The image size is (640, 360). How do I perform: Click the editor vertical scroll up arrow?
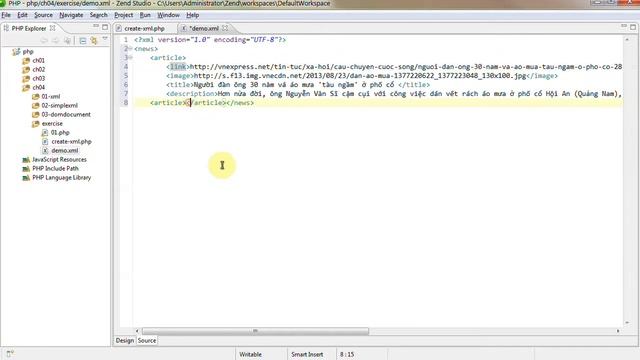tap(627, 40)
